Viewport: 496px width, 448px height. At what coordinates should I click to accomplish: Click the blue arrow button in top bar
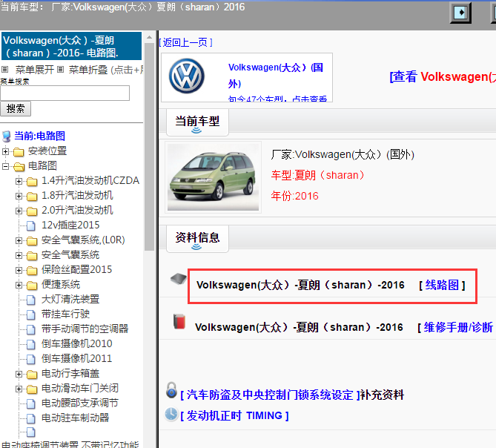(x=460, y=13)
